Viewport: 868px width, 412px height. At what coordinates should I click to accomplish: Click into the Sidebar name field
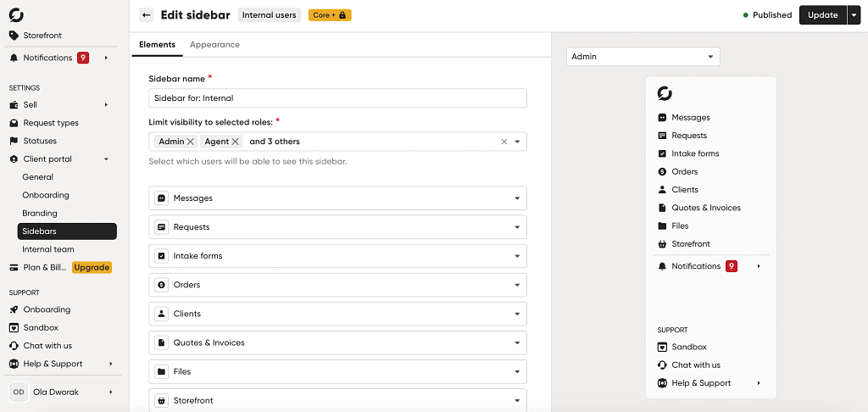pos(337,98)
